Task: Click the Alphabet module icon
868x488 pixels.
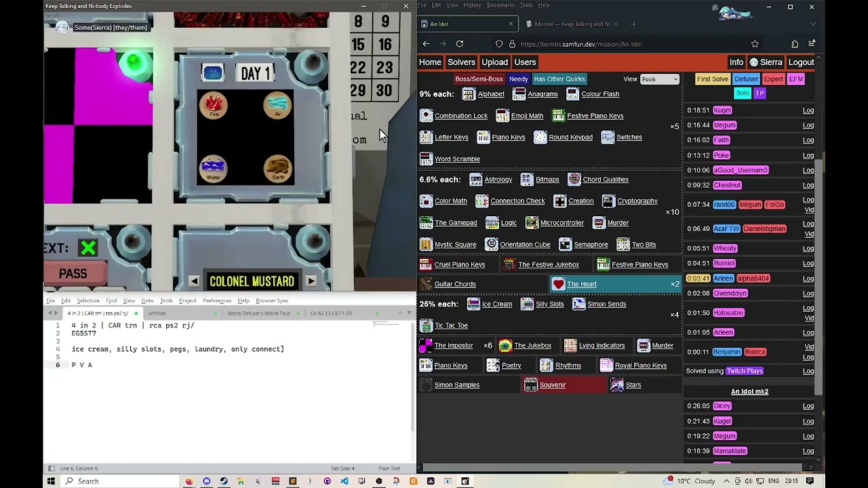Action: 469,94
